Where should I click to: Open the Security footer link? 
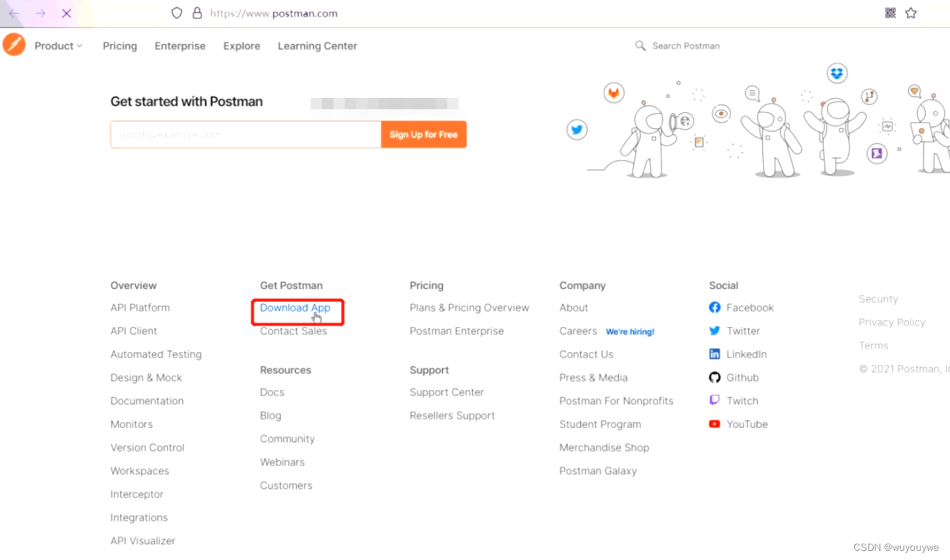(x=879, y=299)
